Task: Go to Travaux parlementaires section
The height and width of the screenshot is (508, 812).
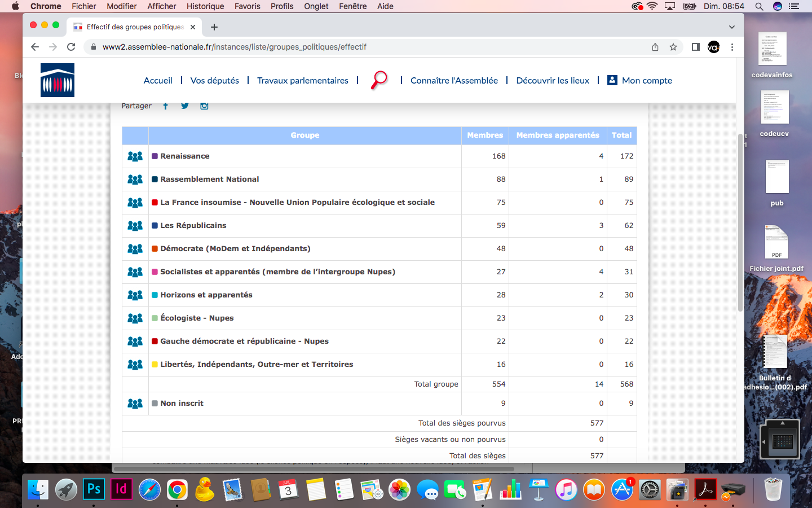Action: coord(302,81)
